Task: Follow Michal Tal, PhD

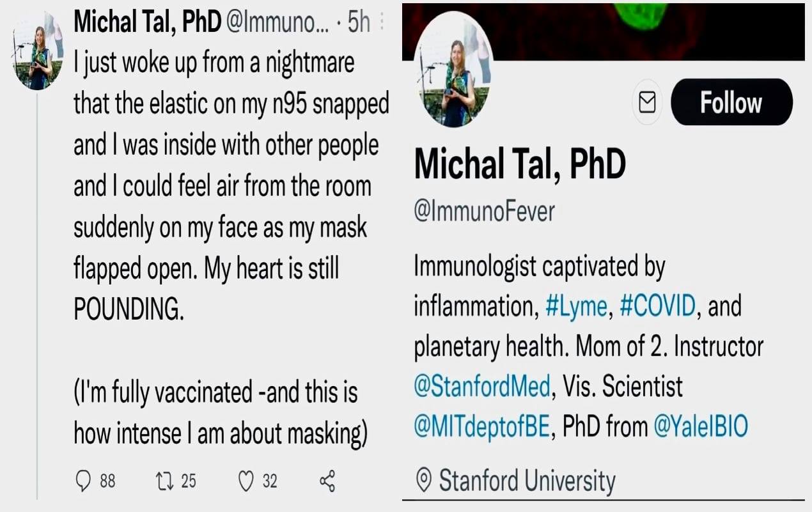Action: click(x=731, y=102)
